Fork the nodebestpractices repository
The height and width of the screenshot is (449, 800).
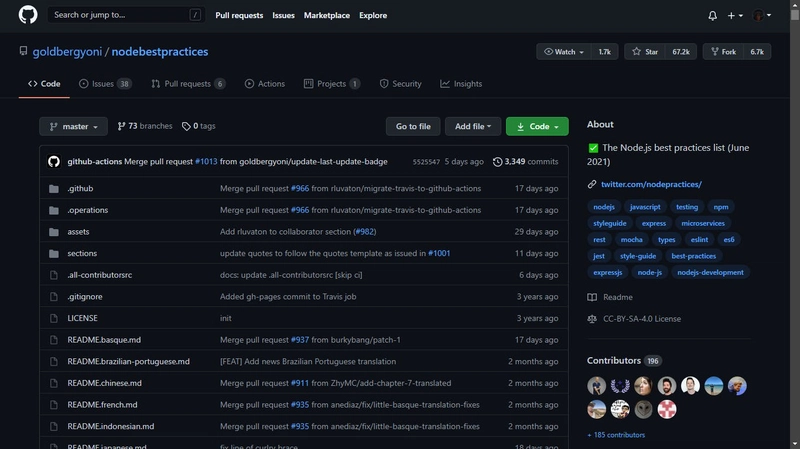tap(723, 52)
